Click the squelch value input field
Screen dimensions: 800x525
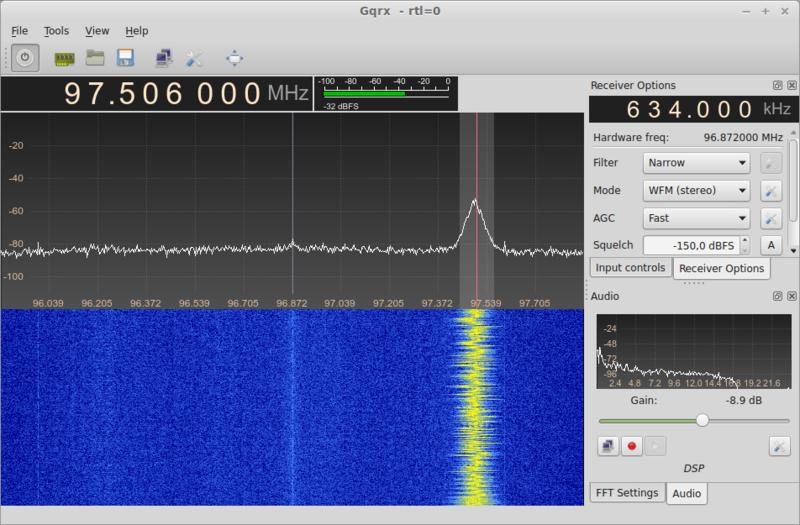[691, 245]
